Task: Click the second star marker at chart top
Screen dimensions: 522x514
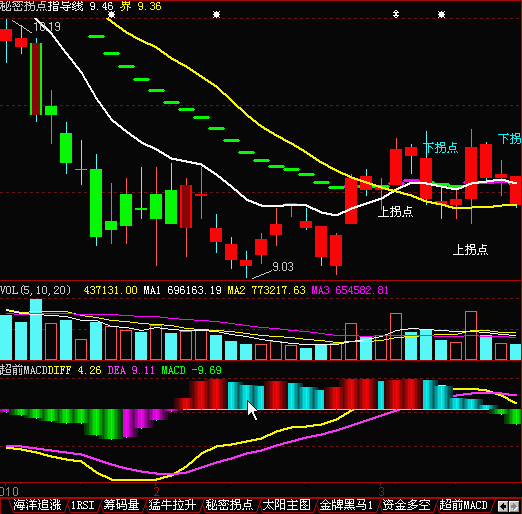Action: click(217, 14)
